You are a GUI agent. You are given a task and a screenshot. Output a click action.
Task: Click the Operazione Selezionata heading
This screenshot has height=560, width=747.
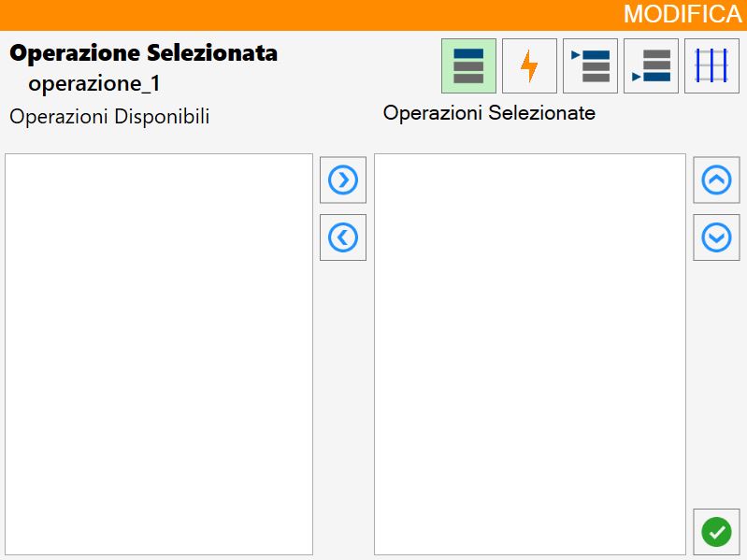pos(143,53)
